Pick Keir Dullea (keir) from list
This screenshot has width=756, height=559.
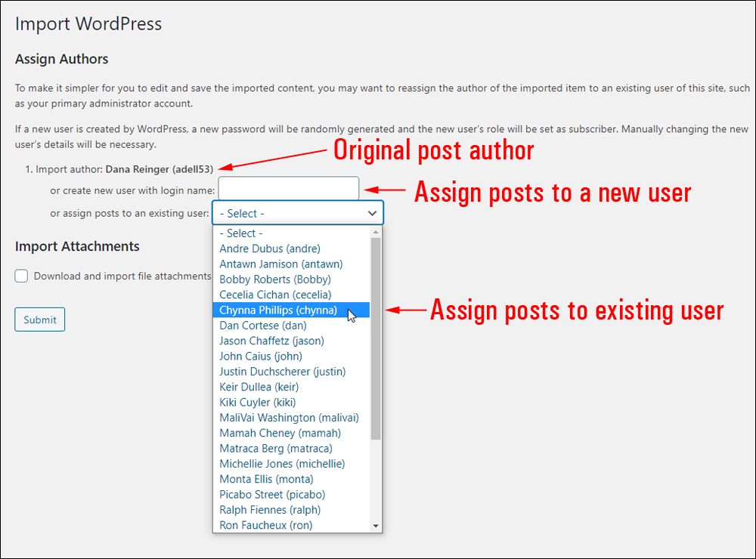tap(291, 387)
